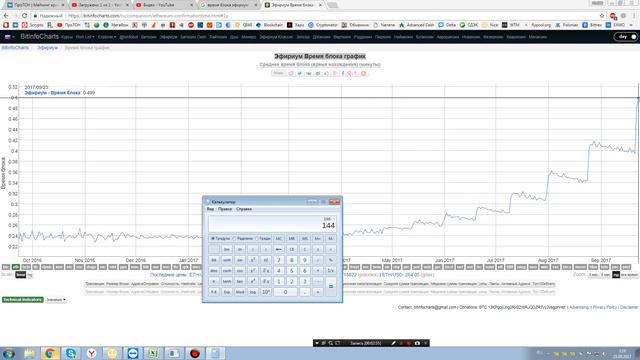Click the 7 key in Calculator

tap(278, 260)
